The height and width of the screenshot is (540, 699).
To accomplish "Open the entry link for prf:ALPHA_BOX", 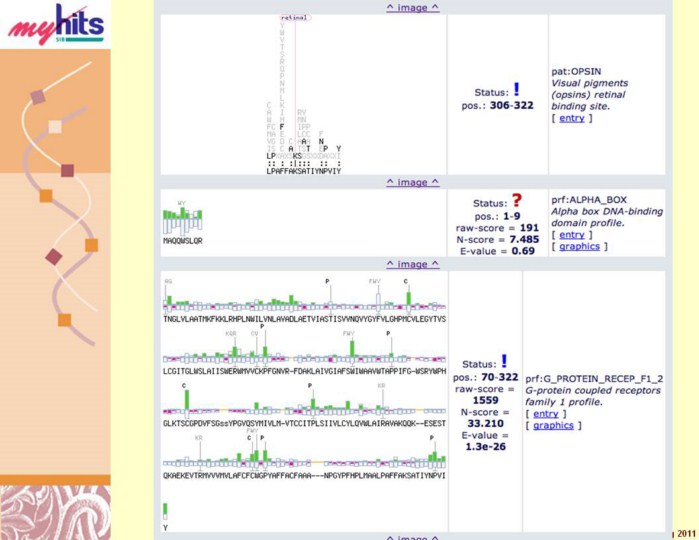I will click(572, 235).
